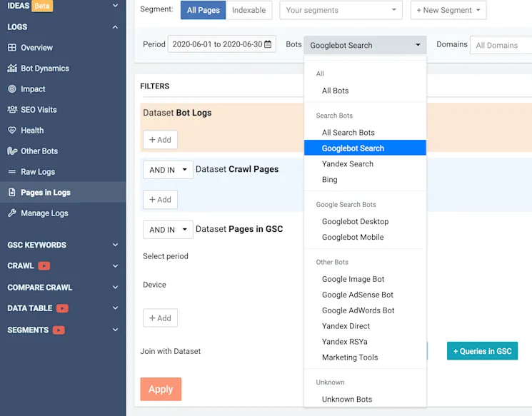Expand the IDEAS section chevron

[x=116, y=6]
